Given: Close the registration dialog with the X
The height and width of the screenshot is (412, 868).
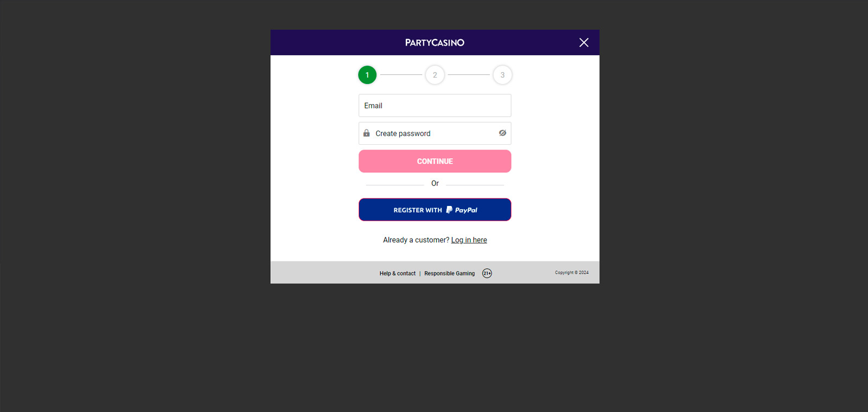Looking at the screenshot, I should pyautogui.click(x=584, y=42).
